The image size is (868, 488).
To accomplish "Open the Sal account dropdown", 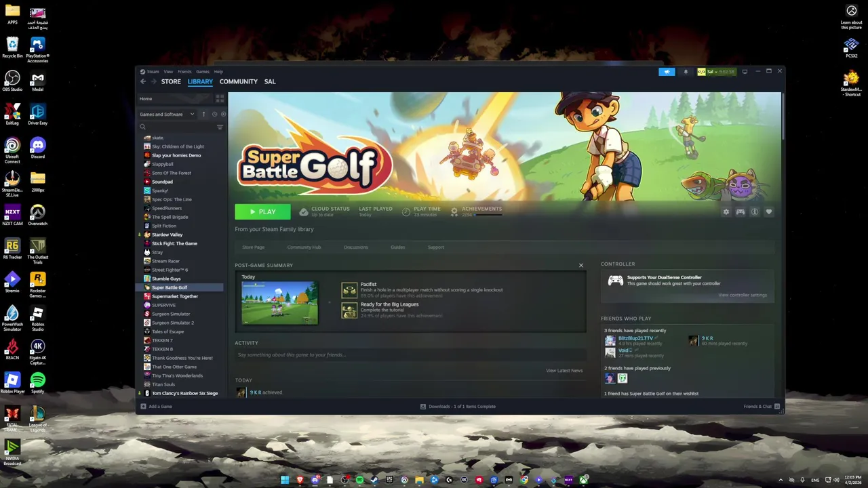I will (x=716, y=72).
